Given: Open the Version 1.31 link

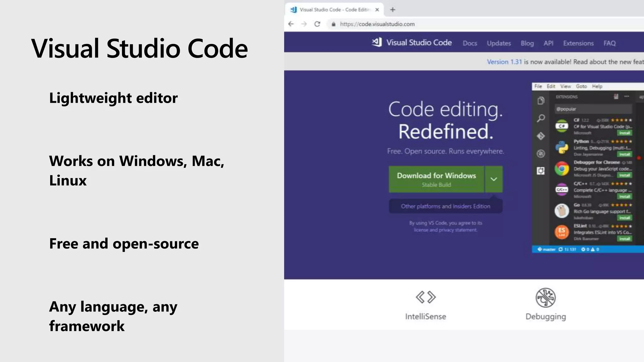Looking at the screenshot, I should pos(504,62).
